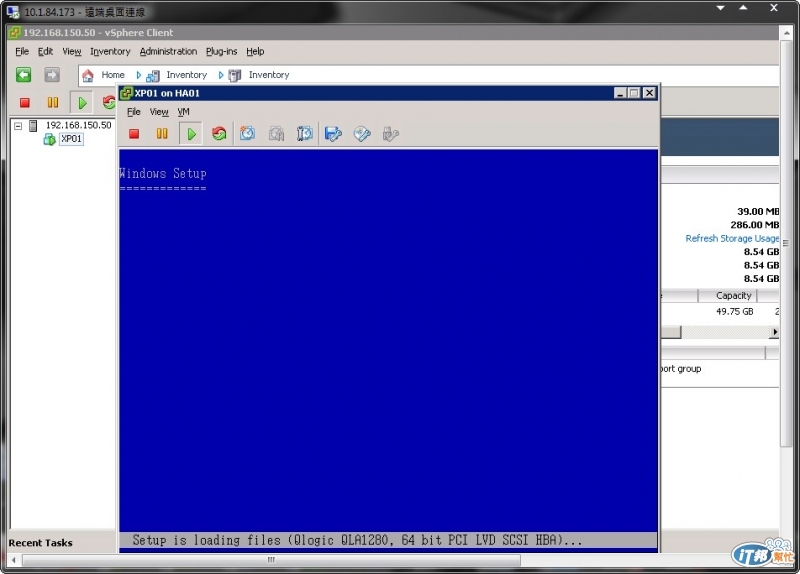
Task: Click the green Power On button in the XP01 console toolbar
Action: 191,134
